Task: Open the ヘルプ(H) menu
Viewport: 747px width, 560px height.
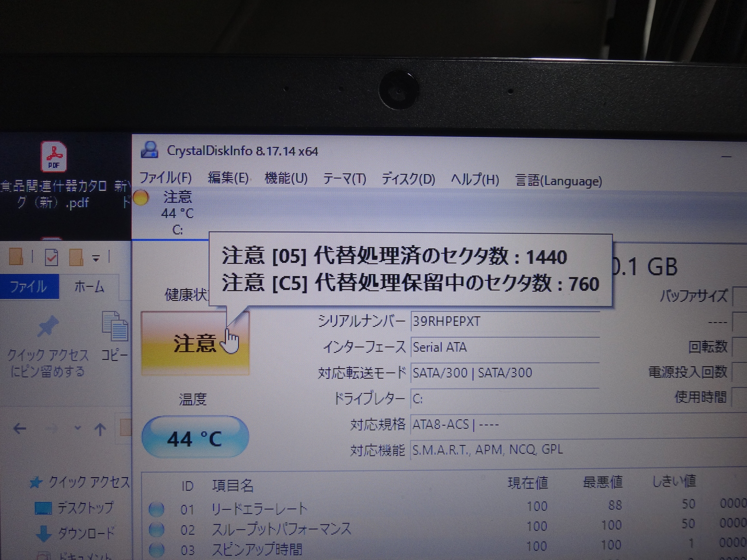Action: pyautogui.click(x=475, y=180)
